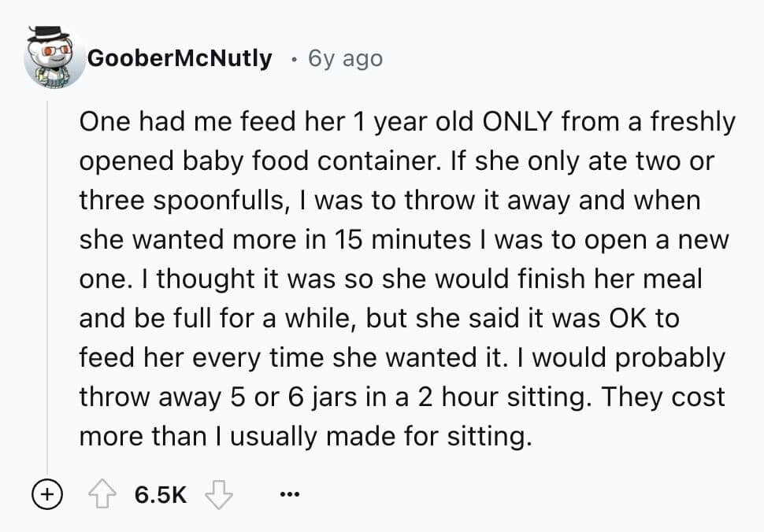Open the GooberMcNutly username profile link
Viewport: 764px width, 532px height.
[x=180, y=58]
